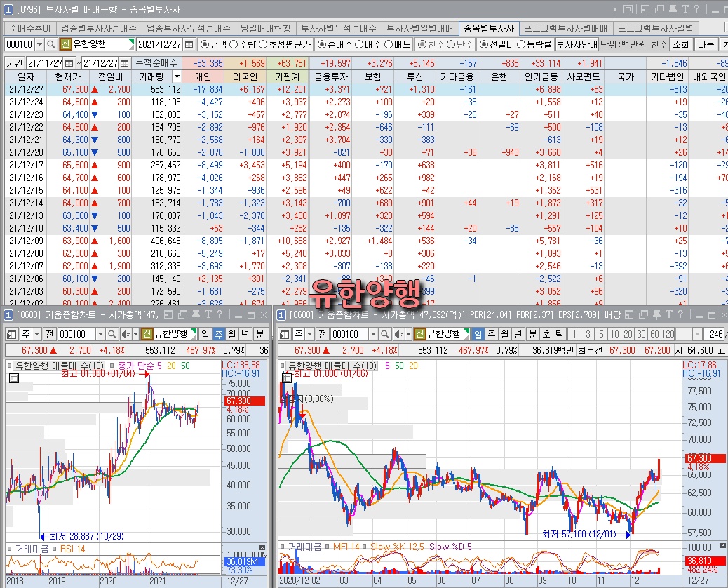Switch to the 투자자별일별매매 tab
The height and width of the screenshot is (588, 728).
(420, 28)
